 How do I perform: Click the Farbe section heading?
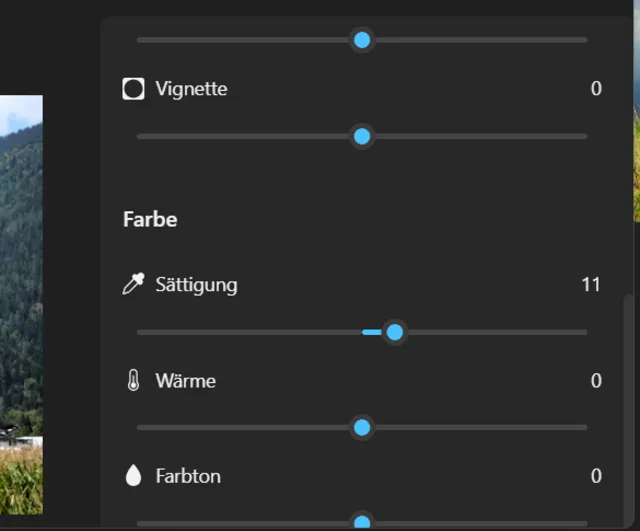(x=150, y=219)
